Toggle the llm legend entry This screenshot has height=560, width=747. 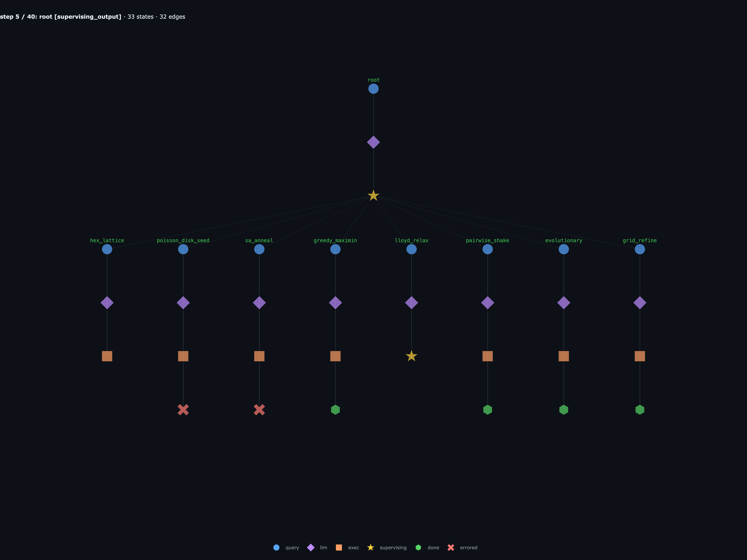pos(317,548)
